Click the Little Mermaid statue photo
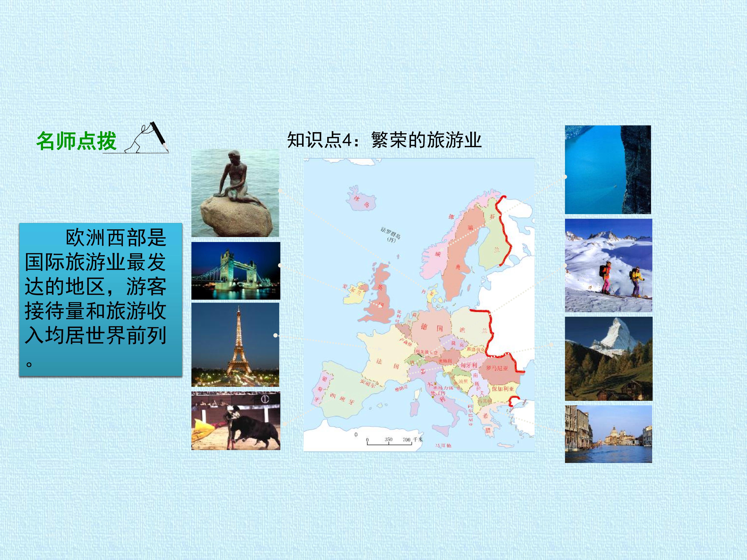Screen dimensions: 747x560 [235, 193]
